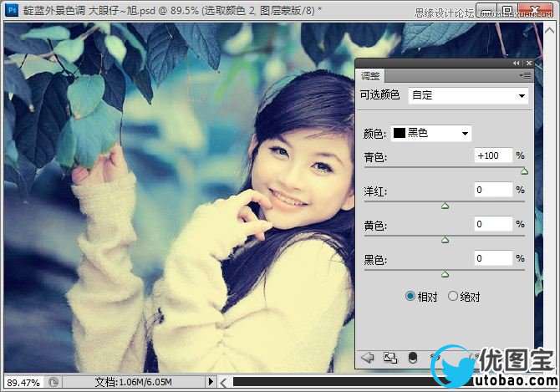
Task: Collapse the panel with the double-arrow icon
Action: pos(517,64)
